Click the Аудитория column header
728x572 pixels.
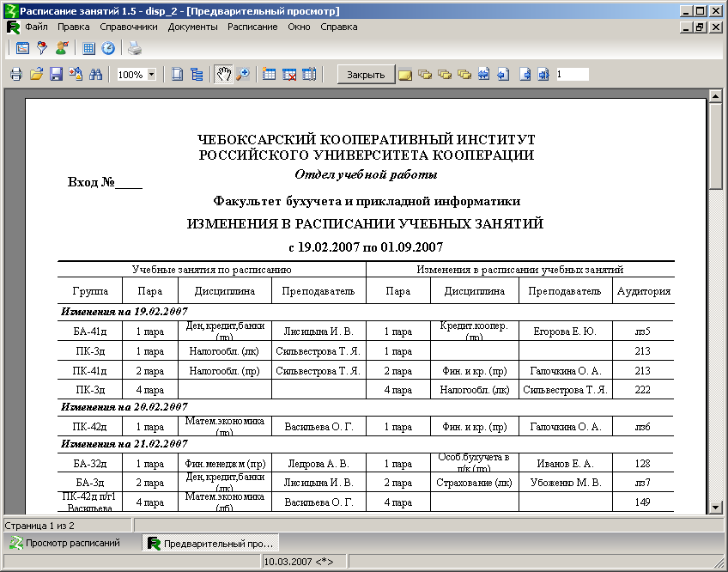tap(644, 291)
